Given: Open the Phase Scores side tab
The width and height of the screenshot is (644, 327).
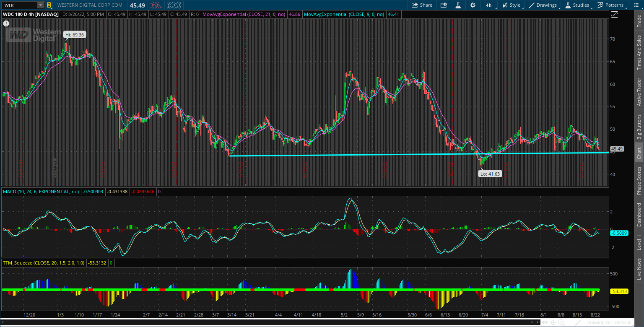Looking at the screenshot, I should coord(639,181).
